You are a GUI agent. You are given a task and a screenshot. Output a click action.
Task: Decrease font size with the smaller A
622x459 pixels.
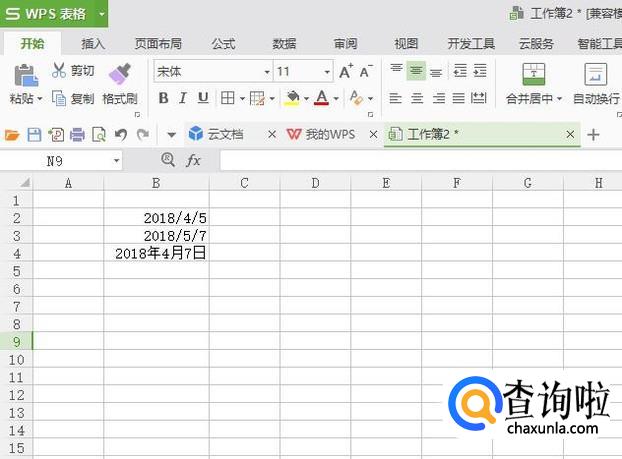[366, 71]
